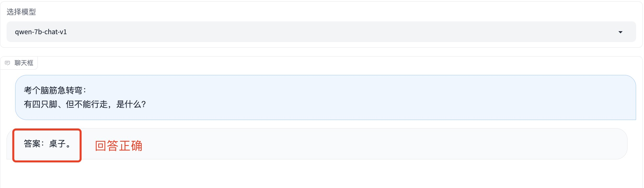The image size is (644, 188).
Task: Click the word 桌子 in the bot reply
Action: (x=57, y=144)
